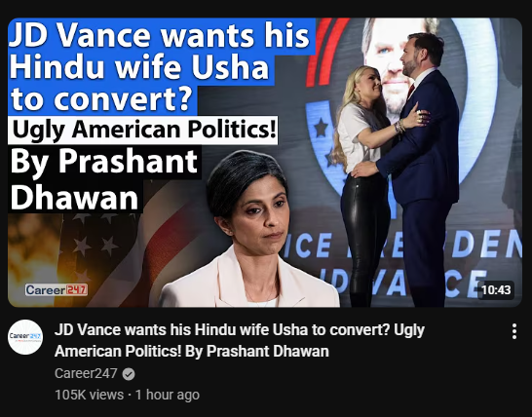Click the woman in the white blazer
The width and height of the screenshot is (532, 417).
249,231
